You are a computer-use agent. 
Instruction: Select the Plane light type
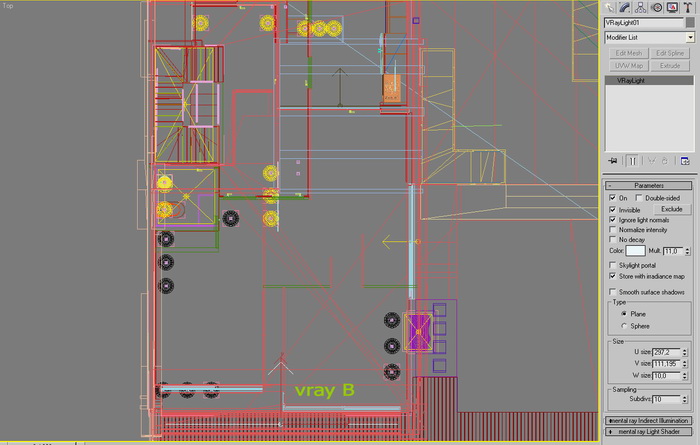pos(624,314)
